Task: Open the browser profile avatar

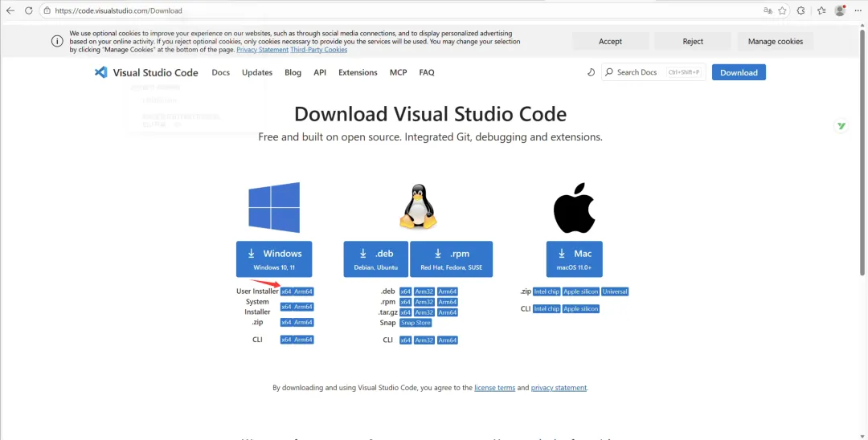Action: point(840,10)
